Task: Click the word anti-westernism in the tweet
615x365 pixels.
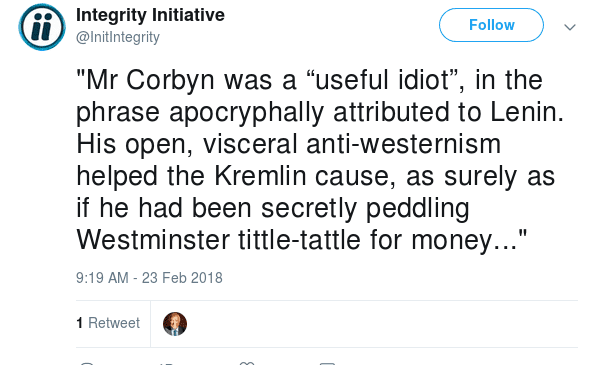Action: tap(404, 144)
